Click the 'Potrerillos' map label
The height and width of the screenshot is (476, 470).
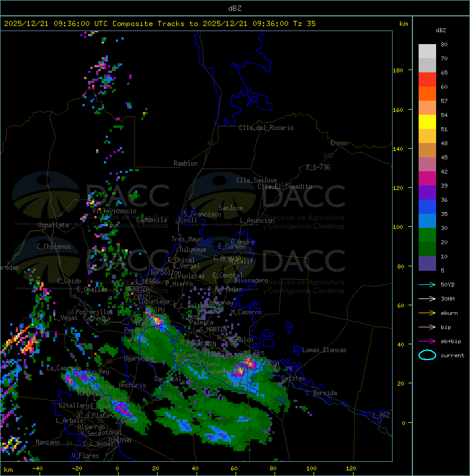click(94, 312)
